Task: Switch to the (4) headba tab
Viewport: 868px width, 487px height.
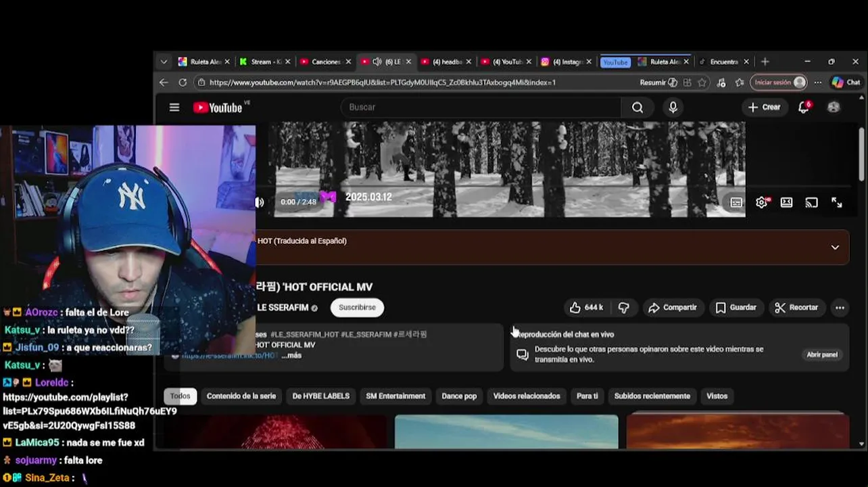Action: (445, 62)
